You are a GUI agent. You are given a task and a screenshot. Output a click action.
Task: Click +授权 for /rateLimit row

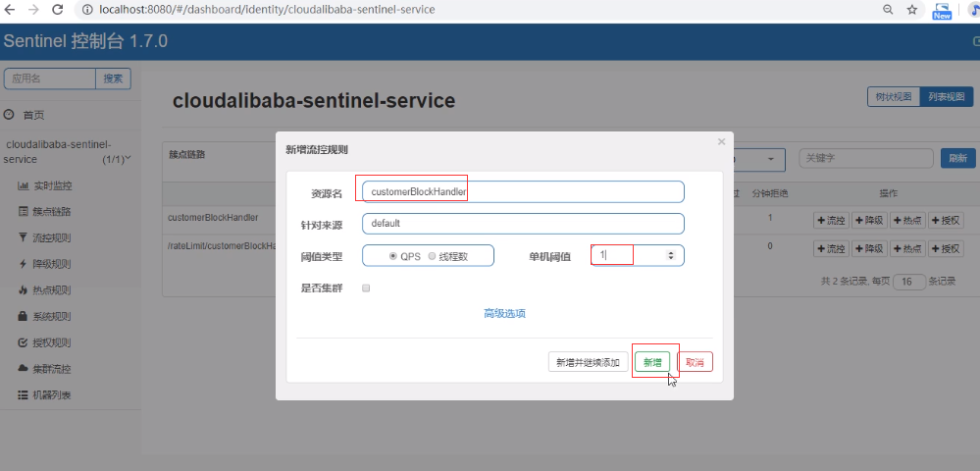pyautogui.click(x=946, y=248)
